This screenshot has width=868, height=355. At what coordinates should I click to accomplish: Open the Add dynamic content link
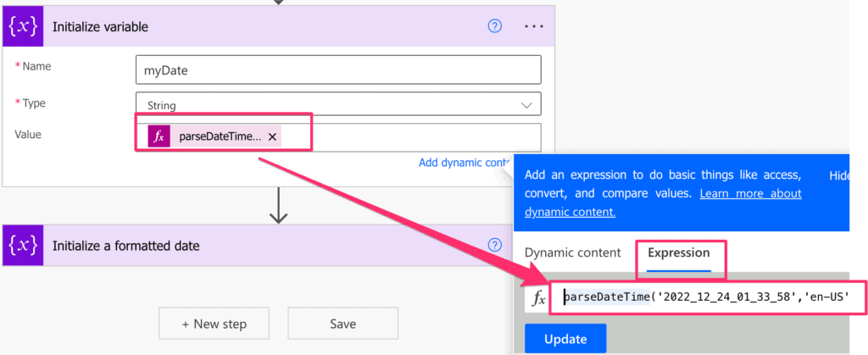[464, 163]
